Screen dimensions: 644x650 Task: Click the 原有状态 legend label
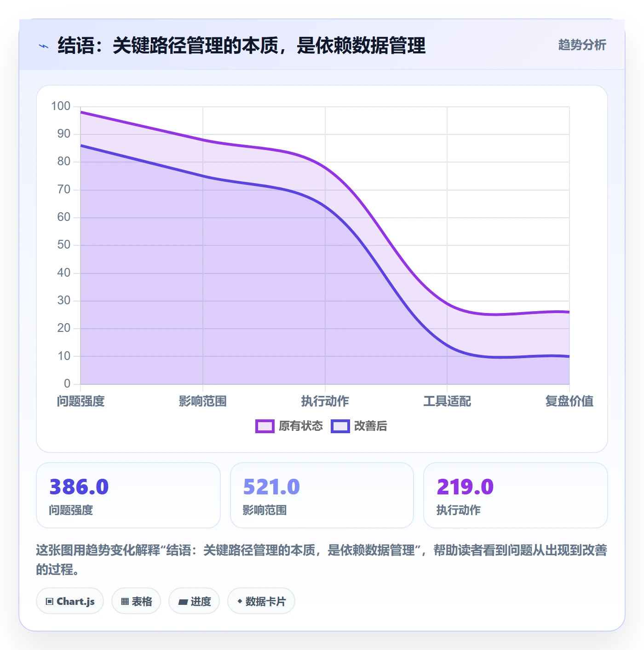coord(301,426)
